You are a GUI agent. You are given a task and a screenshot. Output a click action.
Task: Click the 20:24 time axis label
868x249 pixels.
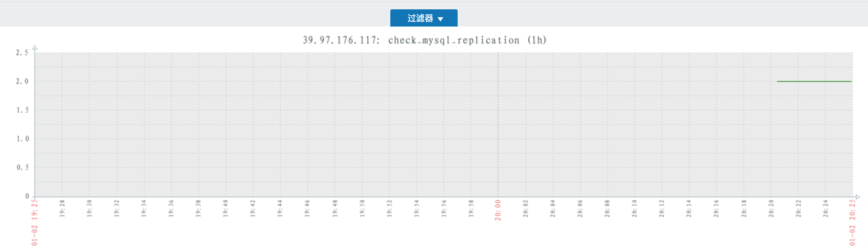(825, 208)
